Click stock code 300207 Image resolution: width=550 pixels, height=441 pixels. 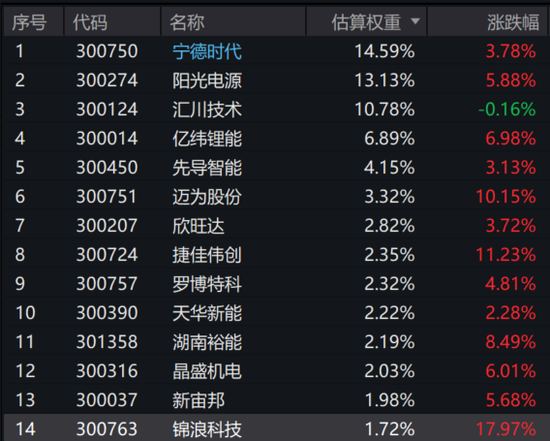(x=107, y=226)
